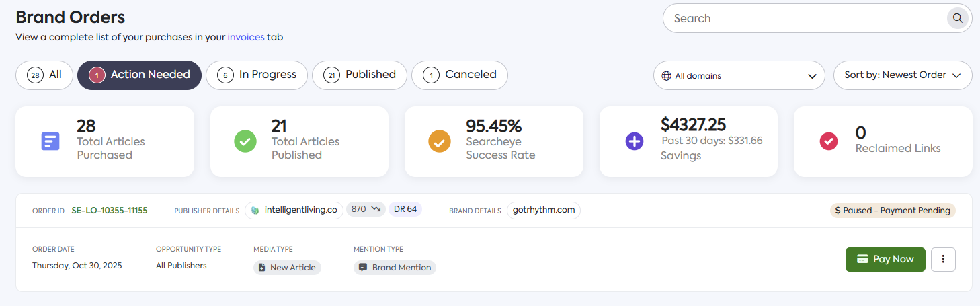Click the orange Searcheye Success Rate icon
Viewport: 980px width, 306px height.
click(440, 141)
